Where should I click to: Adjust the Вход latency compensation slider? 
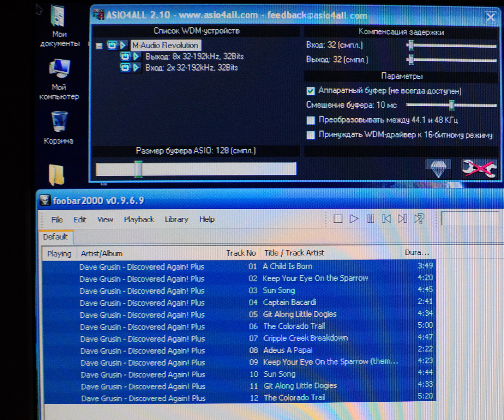click(410, 45)
